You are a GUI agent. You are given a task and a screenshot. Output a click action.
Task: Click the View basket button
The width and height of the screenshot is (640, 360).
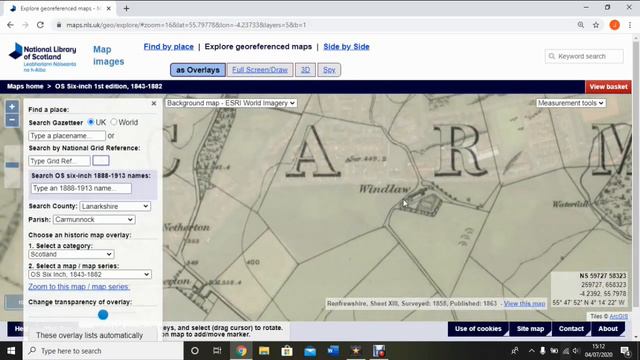(x=608, y=87)
